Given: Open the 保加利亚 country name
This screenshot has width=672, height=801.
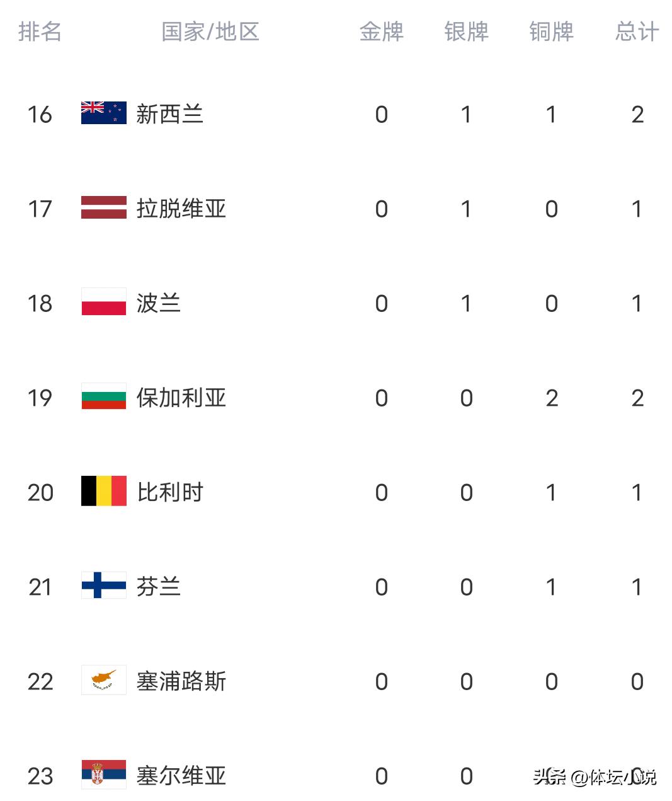Looking at the screenshot, I should pyautogui.click(x=181, y=398).
